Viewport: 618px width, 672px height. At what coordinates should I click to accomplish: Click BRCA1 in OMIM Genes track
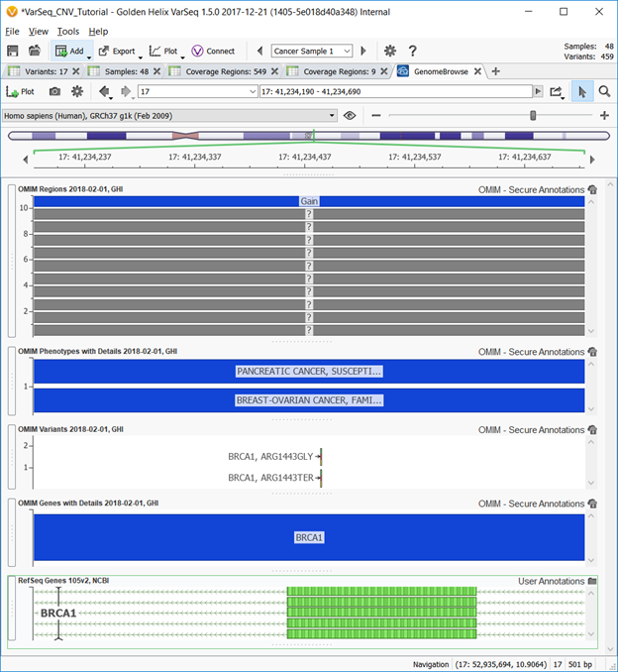coord(309,537)
